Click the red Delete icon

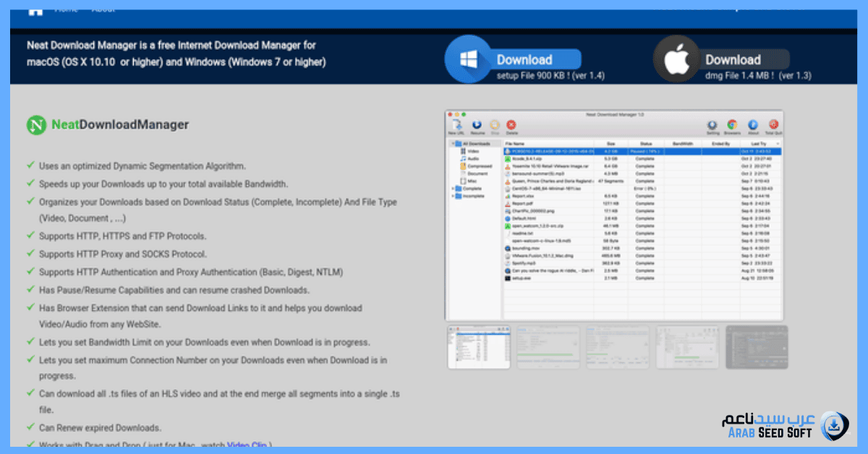coord(511,125)
